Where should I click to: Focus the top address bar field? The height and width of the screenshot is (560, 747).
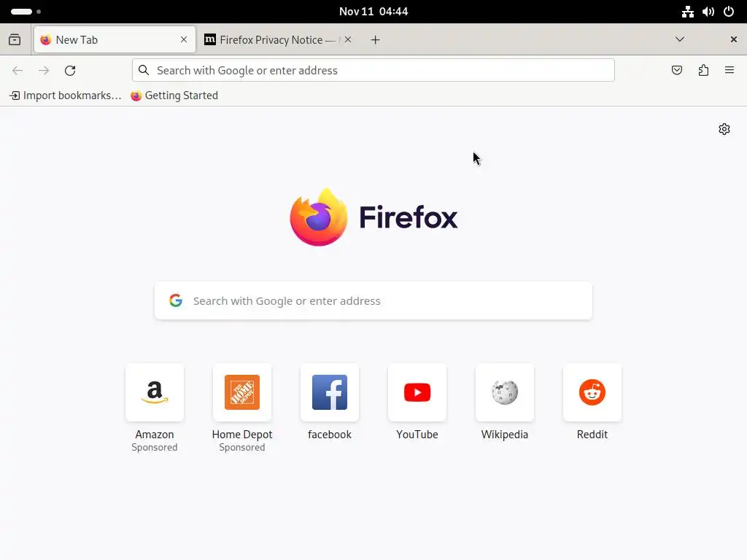coord(373,70)
